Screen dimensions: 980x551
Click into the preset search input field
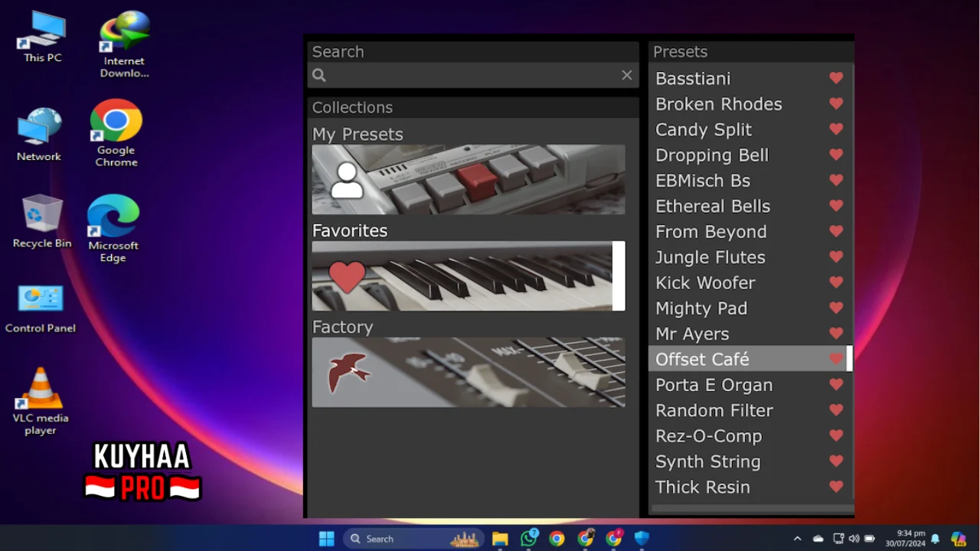[x=473, y=75]
